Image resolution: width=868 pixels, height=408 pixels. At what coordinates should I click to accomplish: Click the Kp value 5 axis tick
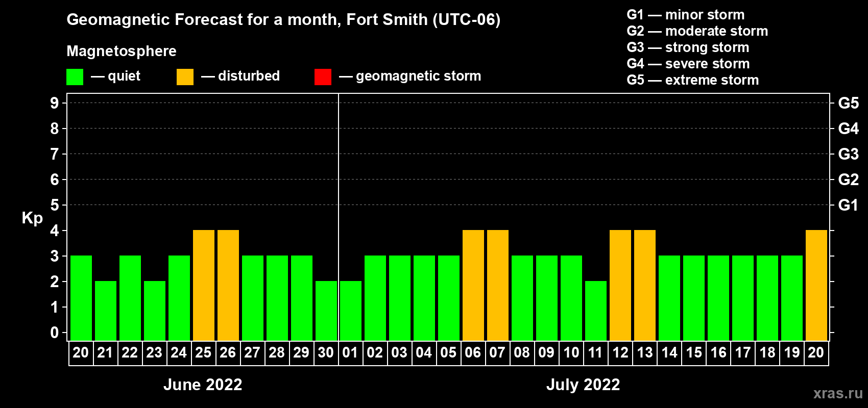pyautogui.click(x=55, y=205)
